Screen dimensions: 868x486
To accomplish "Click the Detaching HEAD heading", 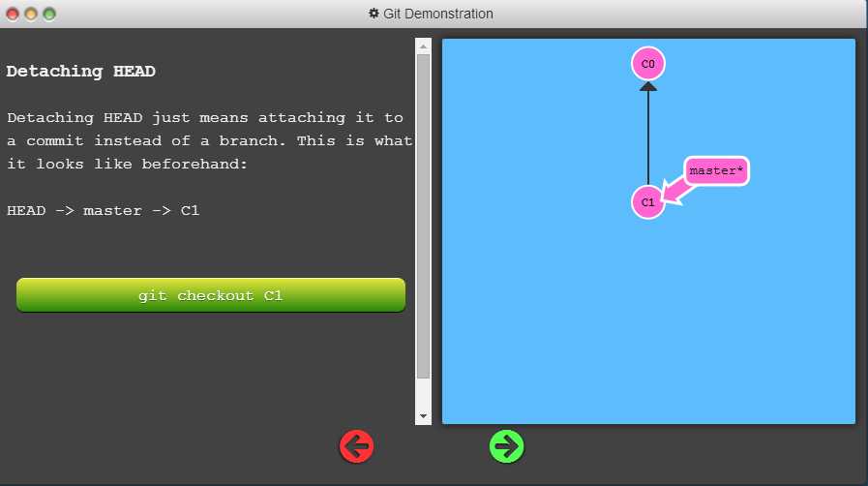I will click(81, 72).
